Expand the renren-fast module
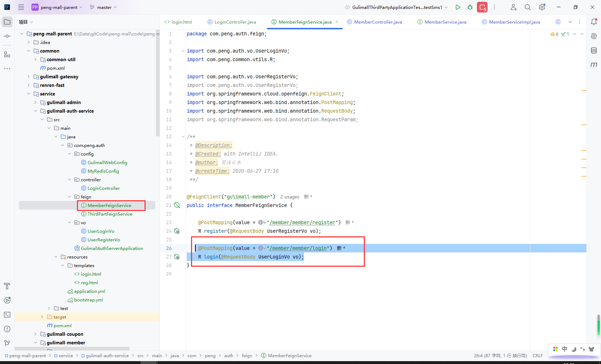Screen dimensions: 601x364 pos(29,85)
